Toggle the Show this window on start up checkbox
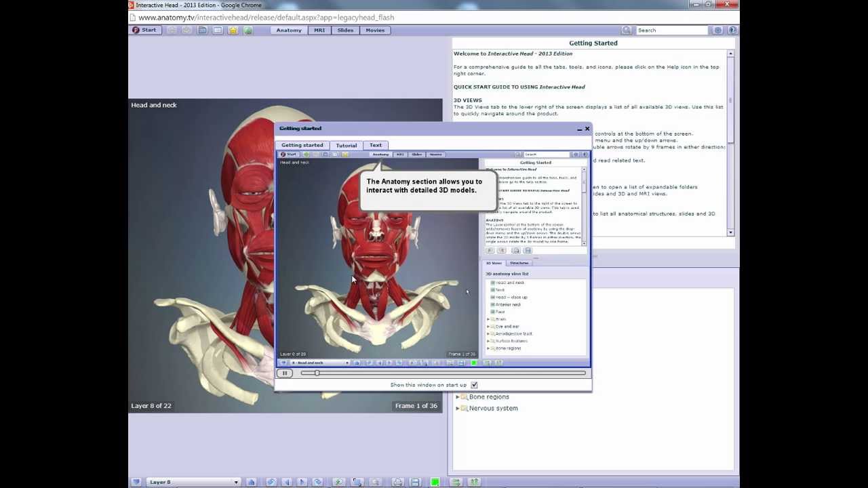The height and width of the screenshot is (488, 868). 474,385
